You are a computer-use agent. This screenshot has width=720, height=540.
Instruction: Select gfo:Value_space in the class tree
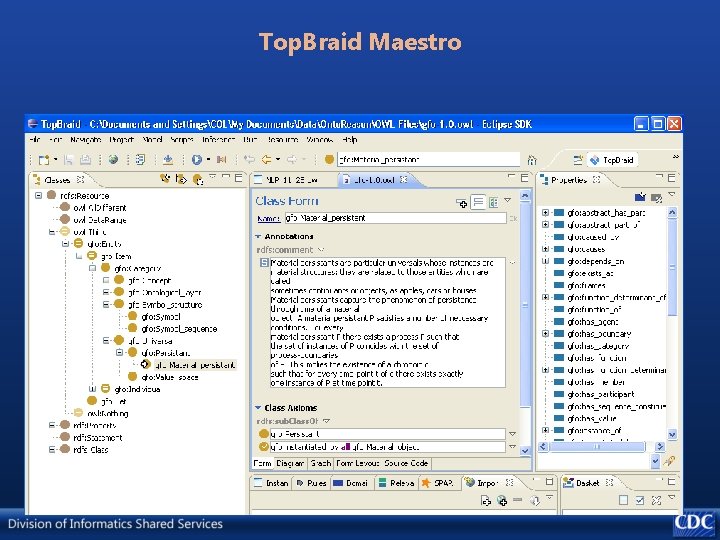170,377
